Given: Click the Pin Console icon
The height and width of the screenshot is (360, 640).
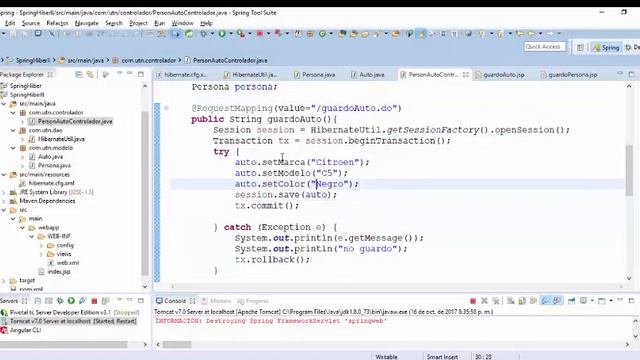Looking at the screenshot, I should [571, 301].
